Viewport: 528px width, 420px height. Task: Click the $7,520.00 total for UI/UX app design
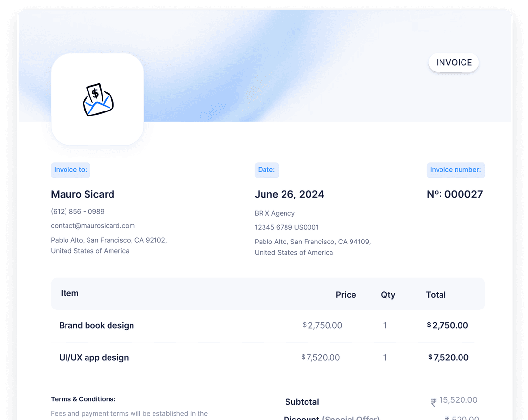coord(448,358)
